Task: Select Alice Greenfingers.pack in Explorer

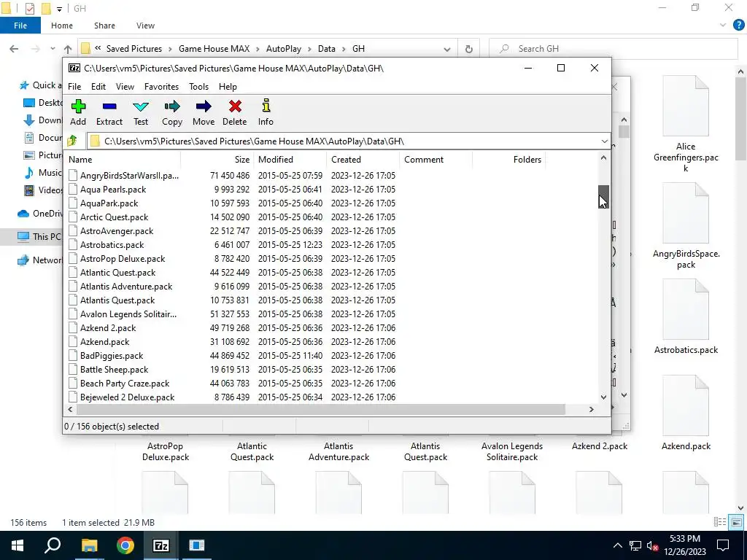Action: (686, 124)
